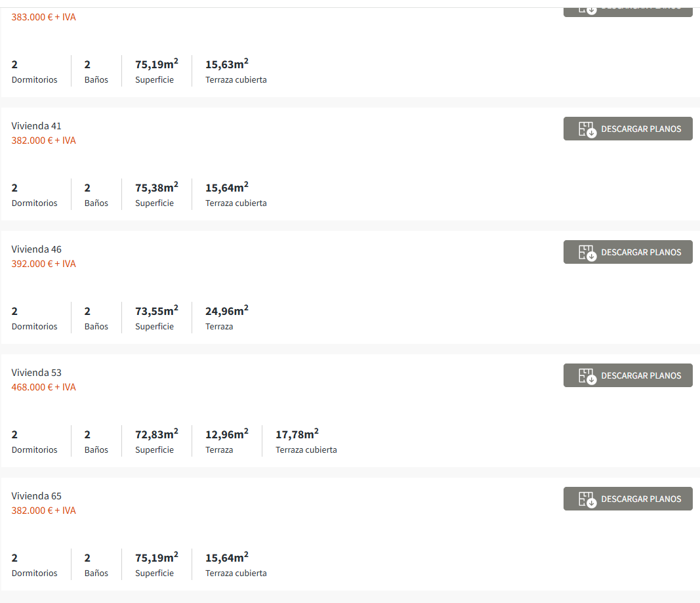Open the Vivienda 41 listing title
This screenshot has width=700, height=603.
pos(37,126)
